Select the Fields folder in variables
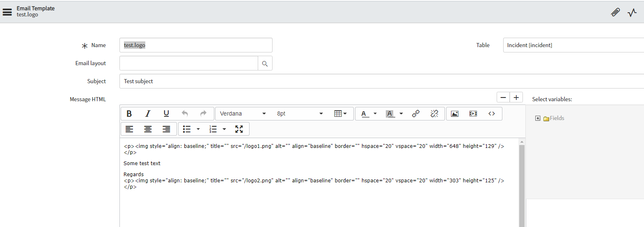The width and height of the screenshot is (644, 227). pyautogui.click(x=554, y=118)
